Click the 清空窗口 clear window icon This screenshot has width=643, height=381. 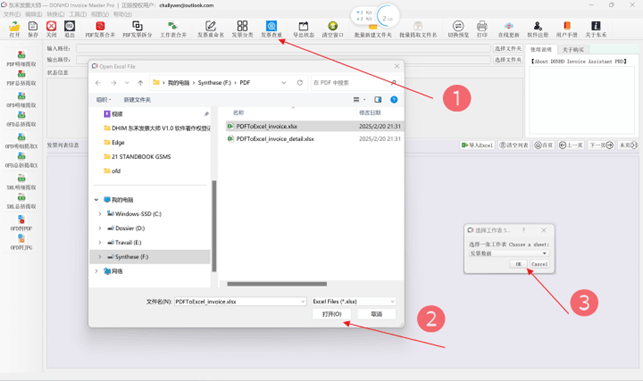[x=333, y=27]
